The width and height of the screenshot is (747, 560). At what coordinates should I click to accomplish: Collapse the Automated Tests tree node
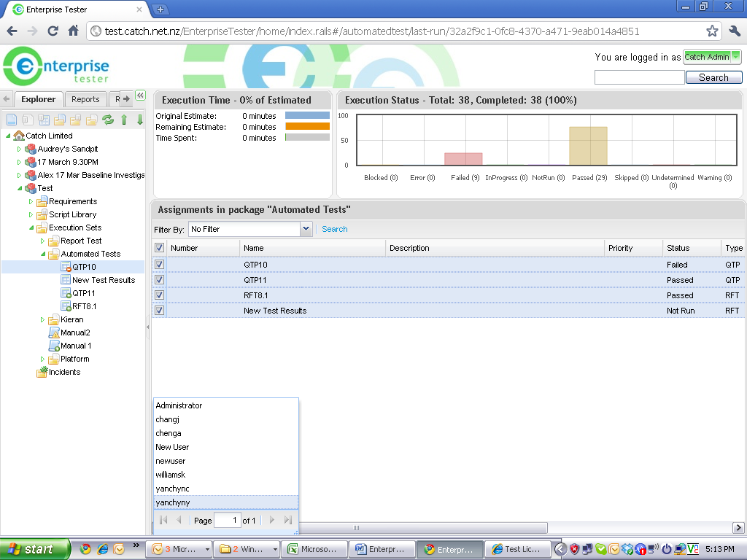coord(42,254)
